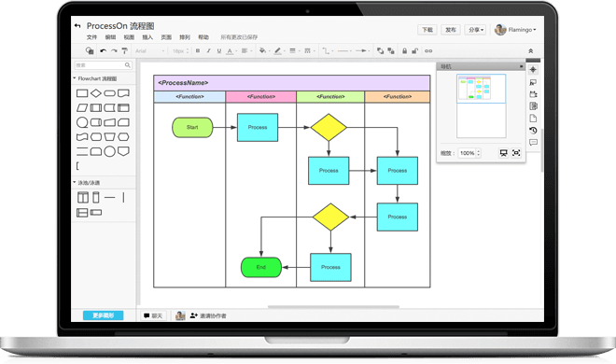The width and height of the screenshot is (616, 364).
Task: Select the document shape in palette
Action: pos(123,93)
